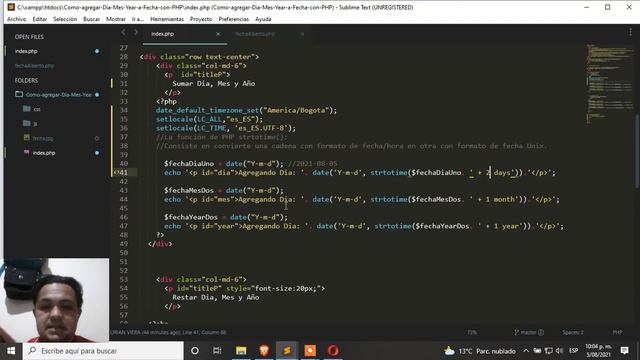
Task: Open File Explorer from the taskbar
Action: [x=241, y=351]
